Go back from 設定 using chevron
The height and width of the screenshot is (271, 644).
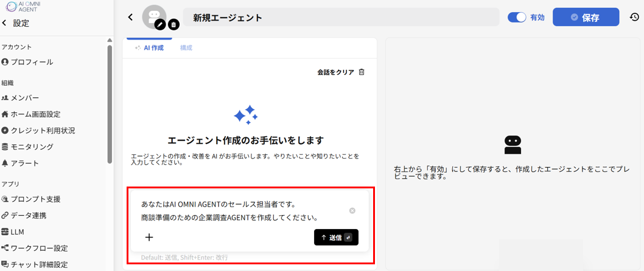(5, 23)
